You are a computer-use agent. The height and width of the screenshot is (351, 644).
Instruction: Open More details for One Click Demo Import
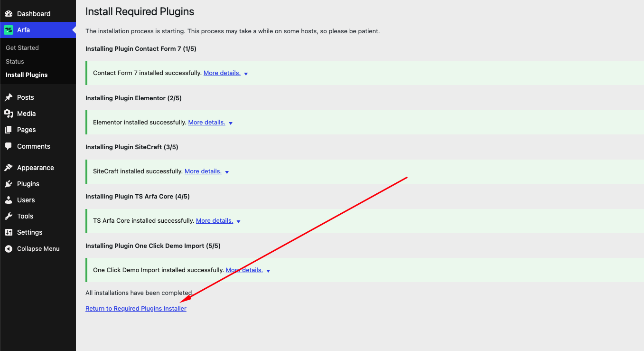click(244, 270)
